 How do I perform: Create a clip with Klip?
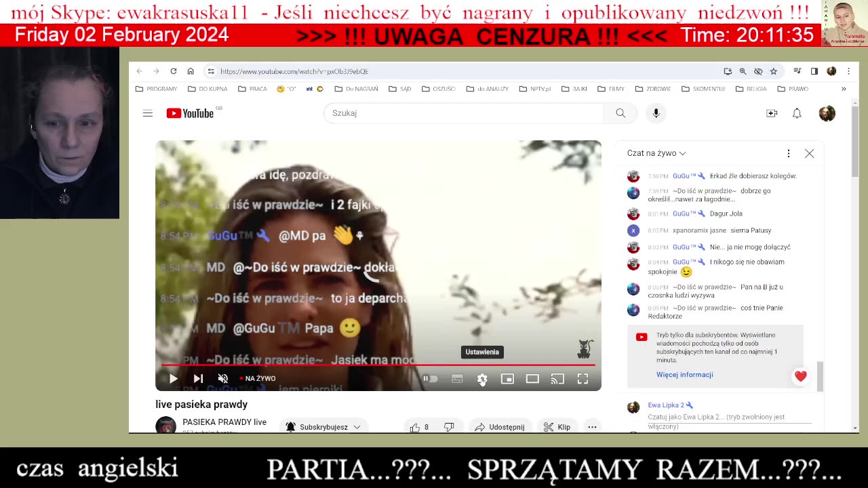pos(557,427)
